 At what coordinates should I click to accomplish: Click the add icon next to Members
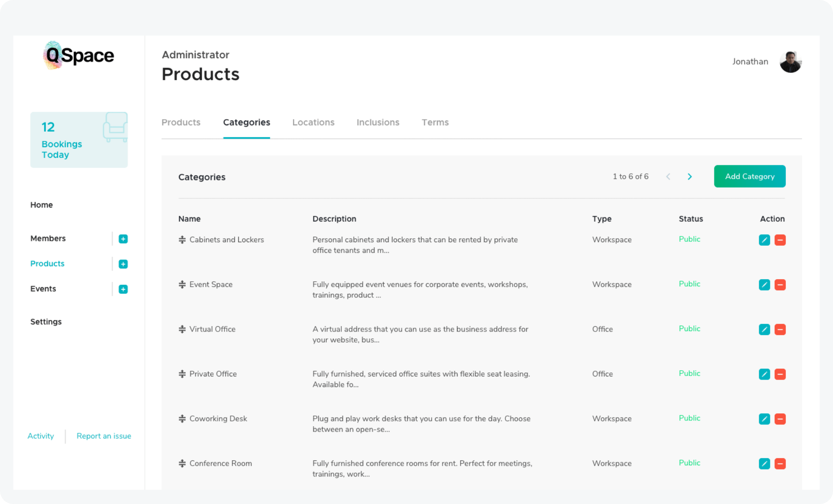(x=123, y=239)
